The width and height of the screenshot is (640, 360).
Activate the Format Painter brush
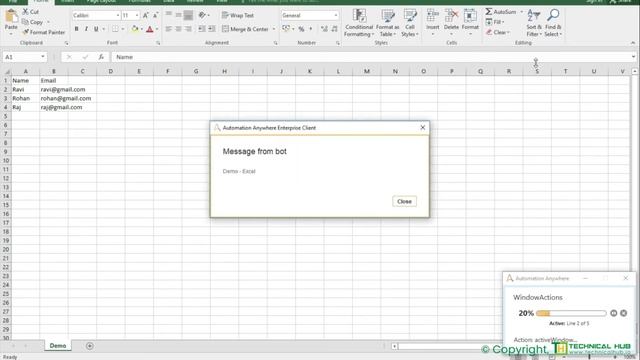click(x=26, y=32)
